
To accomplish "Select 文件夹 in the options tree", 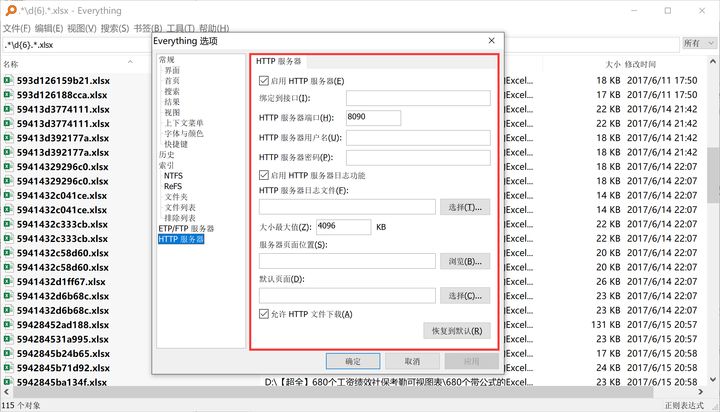I will pos(176,197).
